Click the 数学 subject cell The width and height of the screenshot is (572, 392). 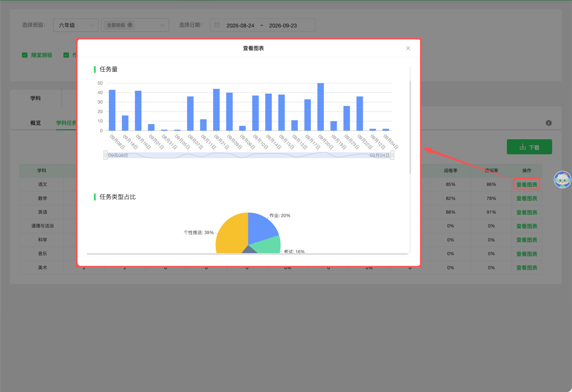(42, 198)
